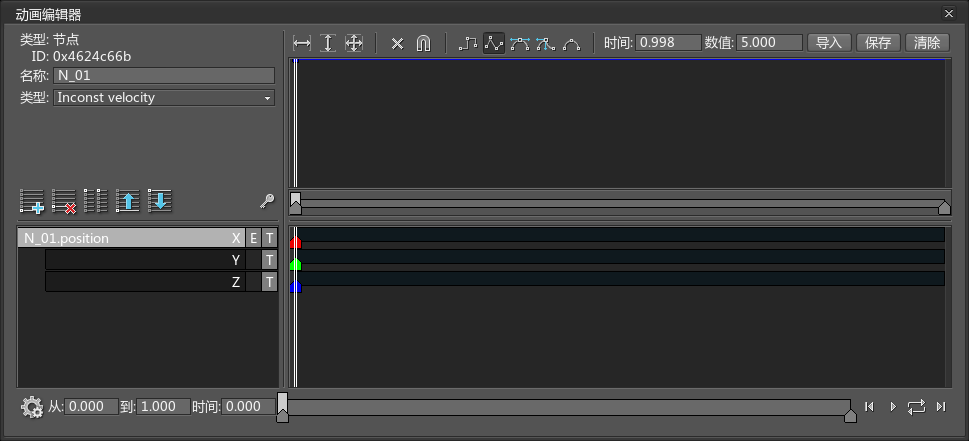This screenshot has width=969, height=441.
Task: Click the remove track red X icon
Action: coord(64,201)
